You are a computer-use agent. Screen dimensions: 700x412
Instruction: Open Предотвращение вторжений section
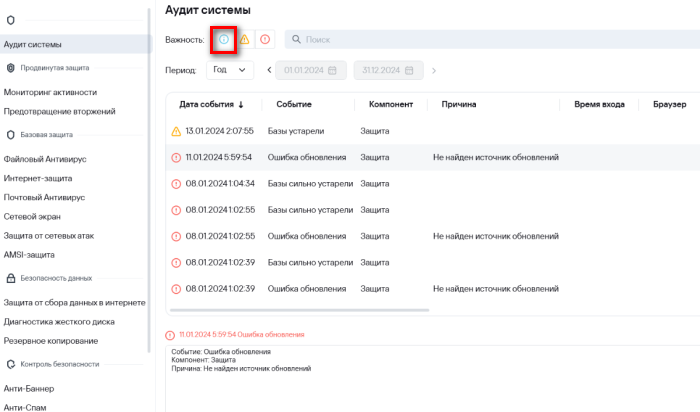pyautogui.click(x=59, y=112)
